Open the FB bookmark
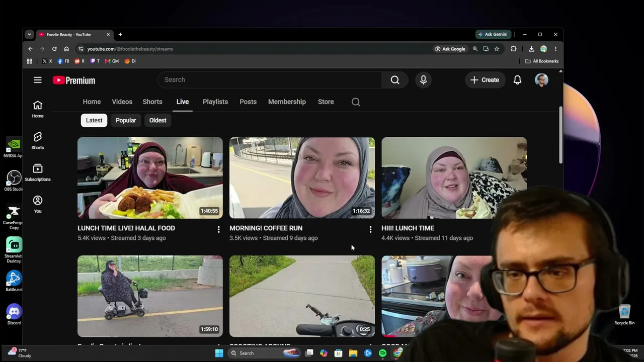 pos(63,61)
